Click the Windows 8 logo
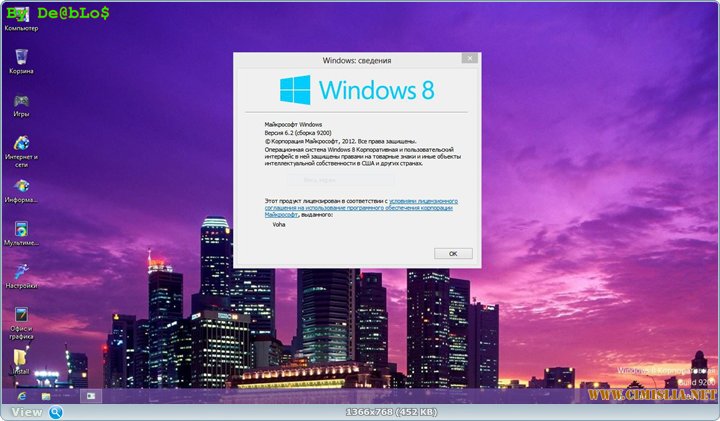The image size is (720, 421). click(357, 90)
